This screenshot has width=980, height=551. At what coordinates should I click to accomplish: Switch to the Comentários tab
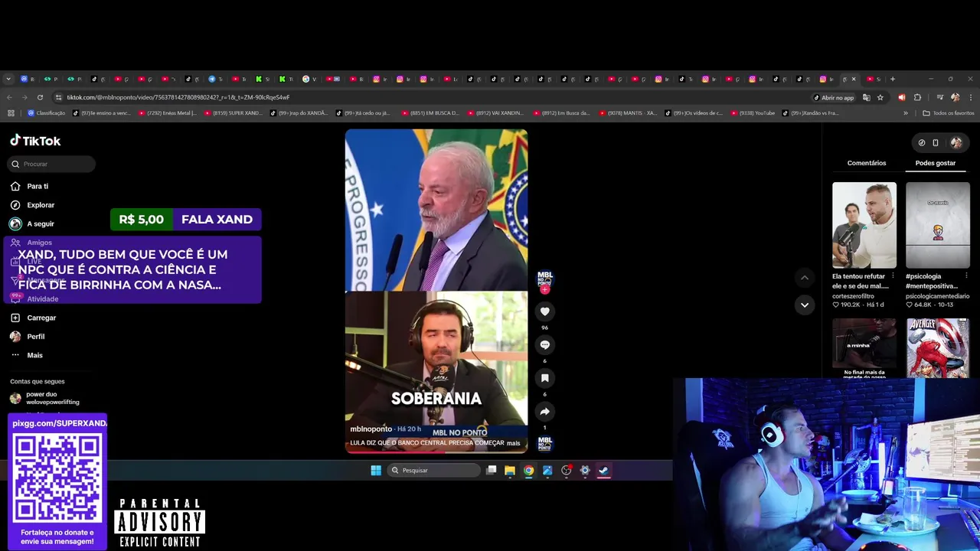pyautogui.click(x=866, y=163)
